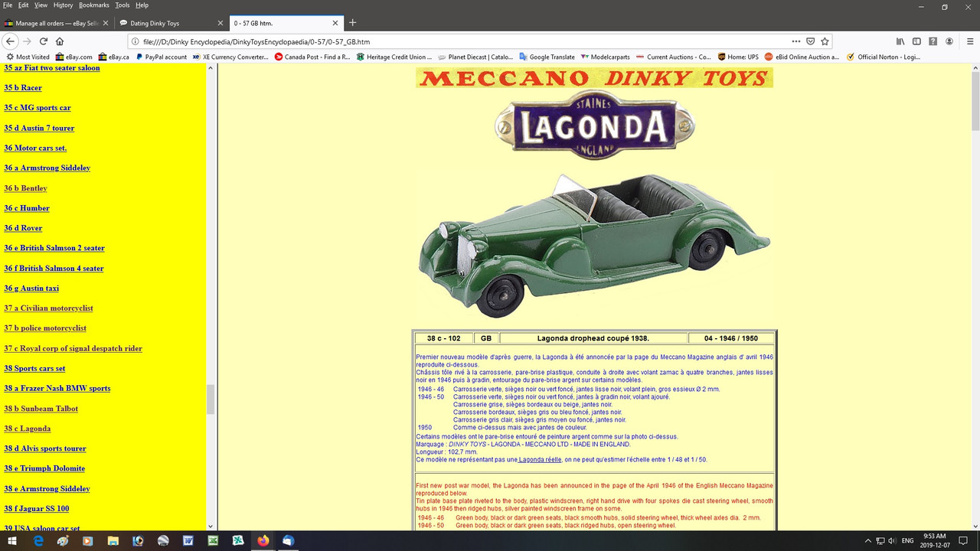Viewport: 980px width, 551px height.
Task: Close the '0 - 57 GB htm.' tab
Action: pyautogui.click(x=334, y=23)
